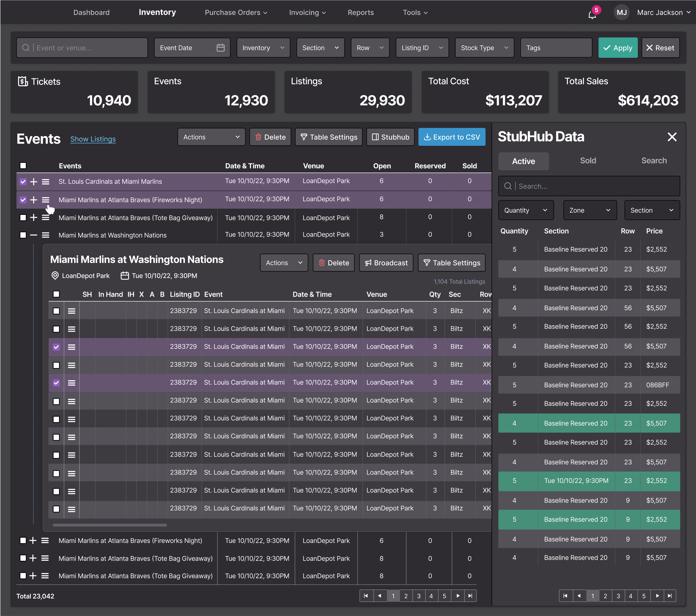Viewport: 696px width, 616px height.
Task: Click trash Delete button in Events toolbar
Action: click(270, 137)
